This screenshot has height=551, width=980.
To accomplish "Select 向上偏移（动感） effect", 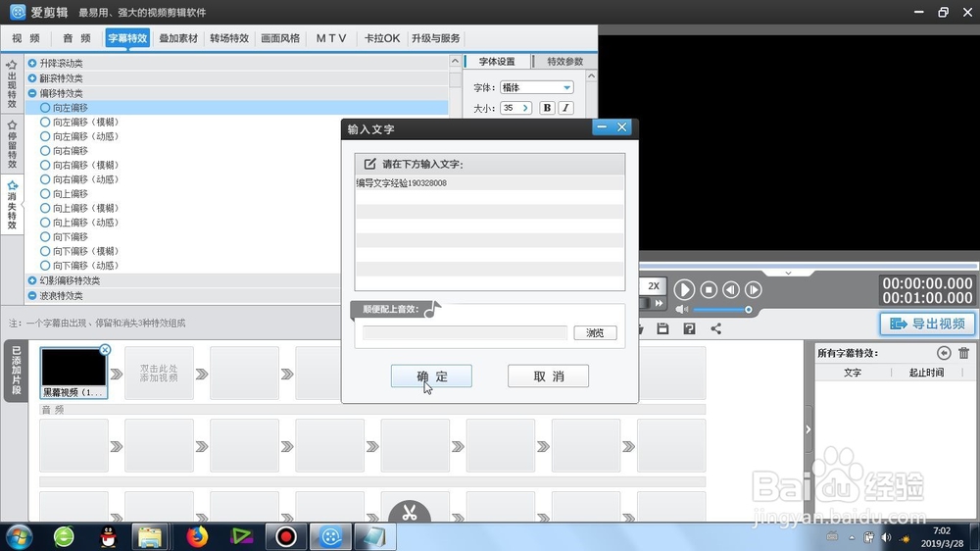I will pyautogui.click(x=45, y=223).
